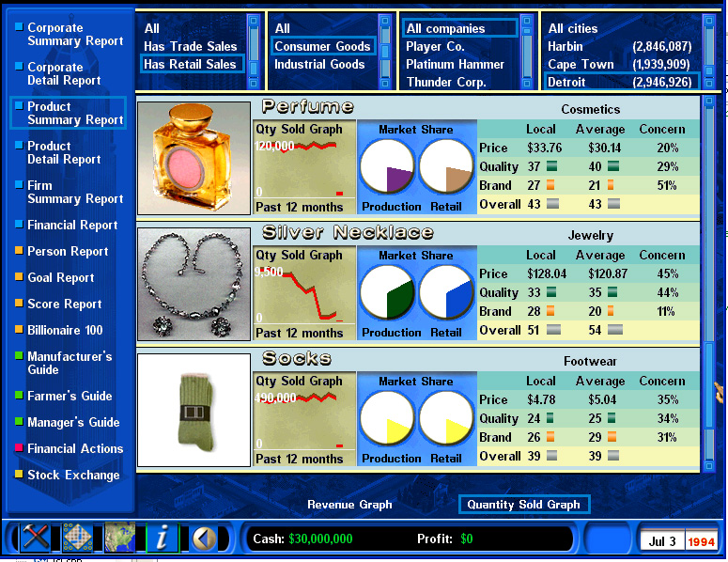
Task: Click product list scrollbar up arrow
Action: [x=709, y=101]
